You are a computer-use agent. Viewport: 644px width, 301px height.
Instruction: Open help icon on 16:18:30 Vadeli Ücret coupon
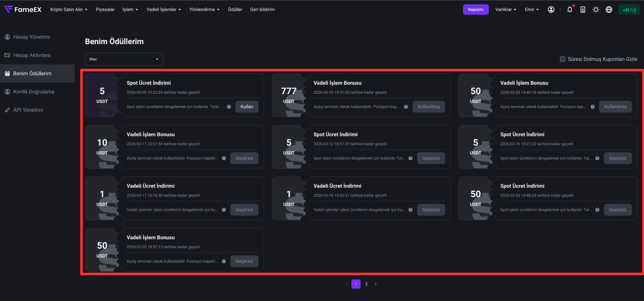tap(224, 210)
